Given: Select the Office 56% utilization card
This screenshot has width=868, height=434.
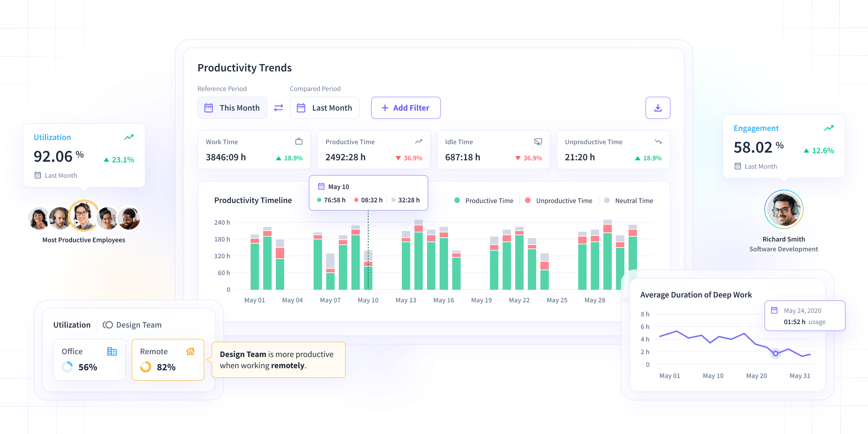Looking at the screenshot, I should (90, 359).
